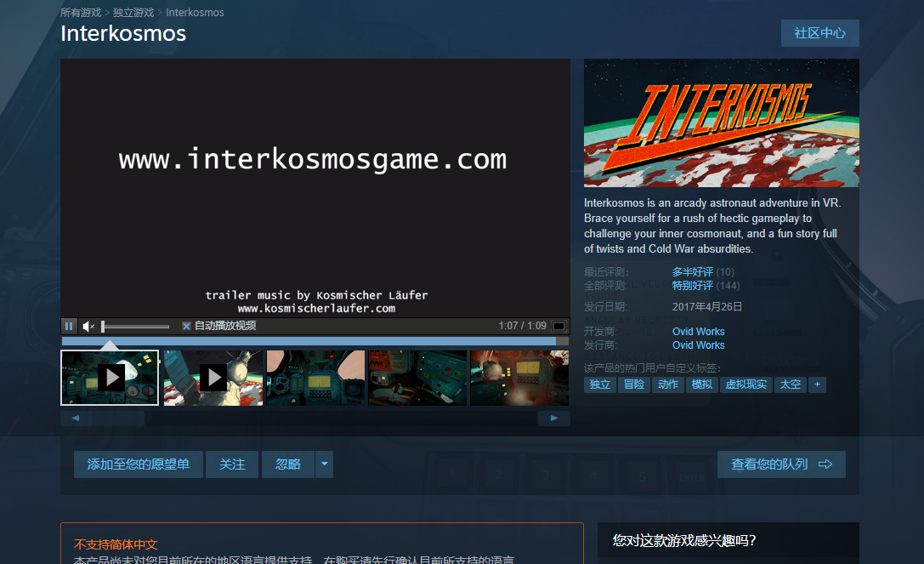Select the 太空 tag
This screenshot has width=924, height=564.
tap(791, 385)
